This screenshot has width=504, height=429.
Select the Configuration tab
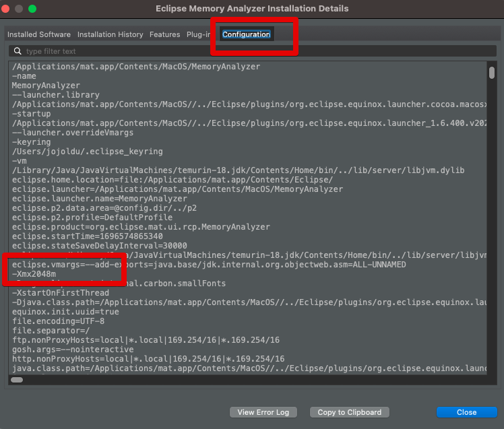(246, 34)
